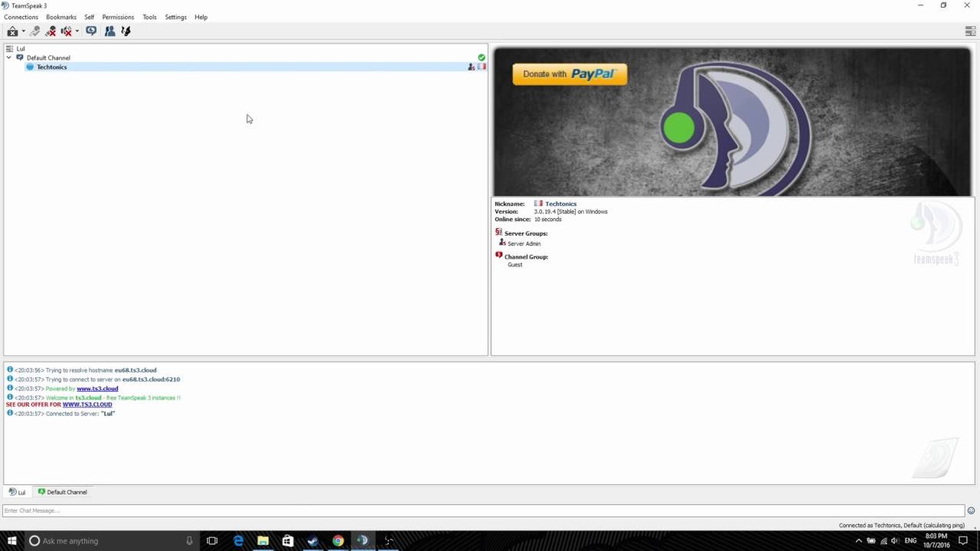Open Task View on the taskbar
The width and height of the screenshot is (980, 551).
tap(212, 540)
